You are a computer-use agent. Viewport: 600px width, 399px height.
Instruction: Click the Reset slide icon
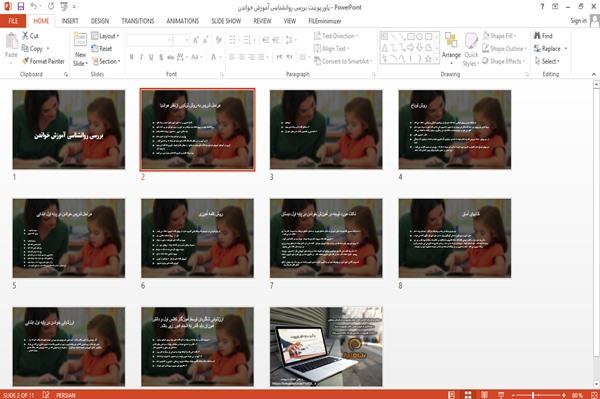tap(95, 48)
